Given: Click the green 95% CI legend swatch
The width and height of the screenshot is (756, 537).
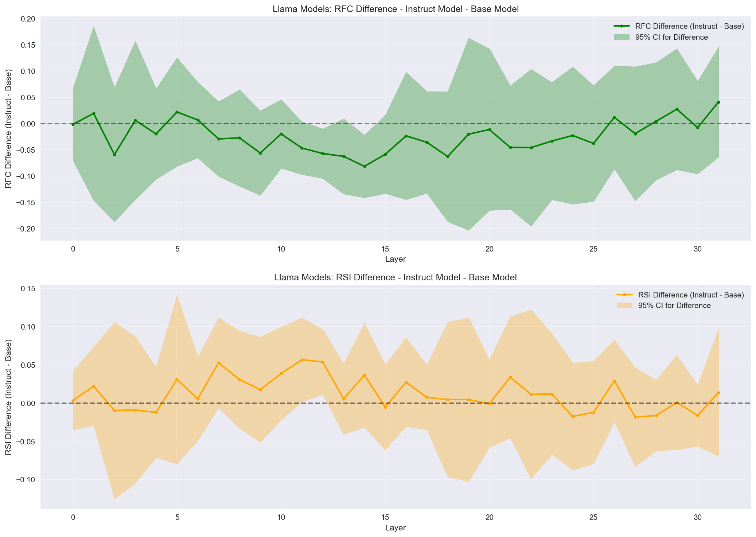Looking at the screenshot, I should click(x=621, y=37).
